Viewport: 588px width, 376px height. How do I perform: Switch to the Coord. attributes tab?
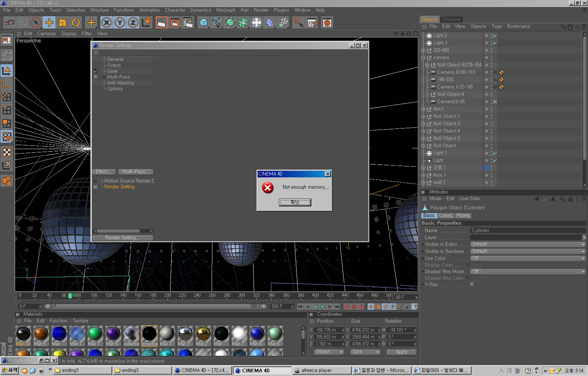(446, 216)
